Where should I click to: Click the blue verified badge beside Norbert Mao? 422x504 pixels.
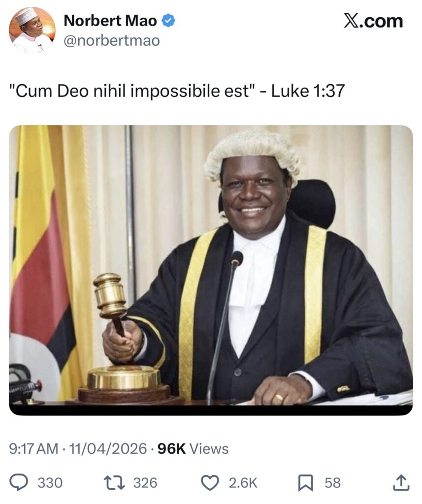coord(168,21)
